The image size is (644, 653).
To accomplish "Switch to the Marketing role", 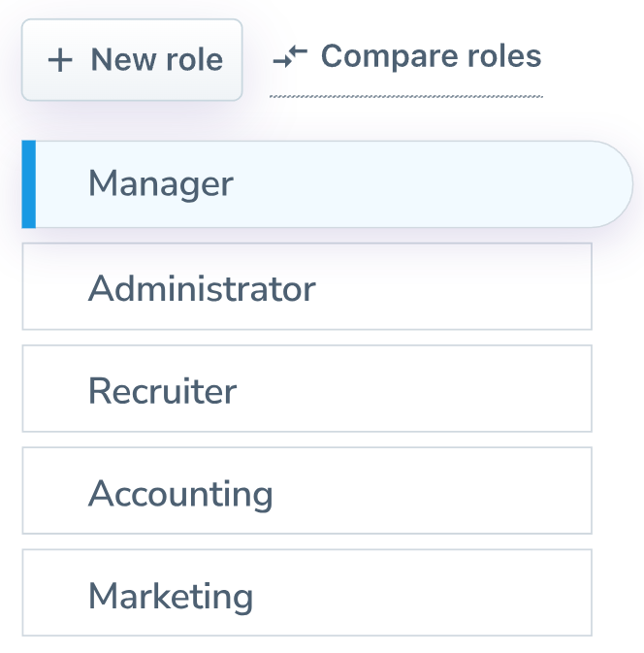I will (306, 594).
